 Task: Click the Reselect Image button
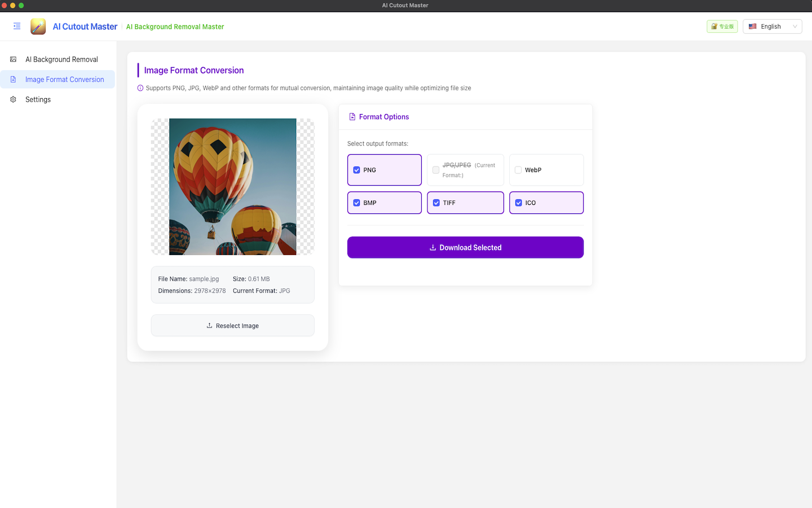[x=232, y=325]
